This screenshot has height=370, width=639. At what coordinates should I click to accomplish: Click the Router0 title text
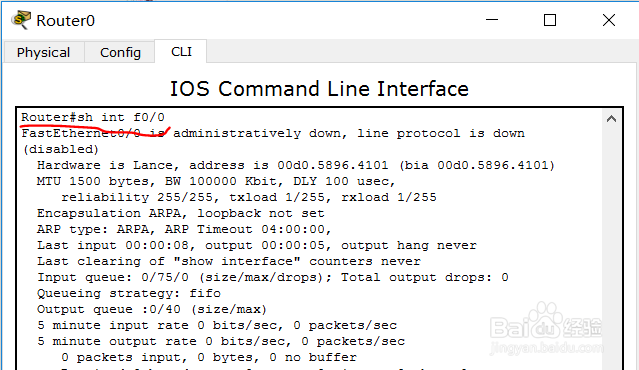66,21
